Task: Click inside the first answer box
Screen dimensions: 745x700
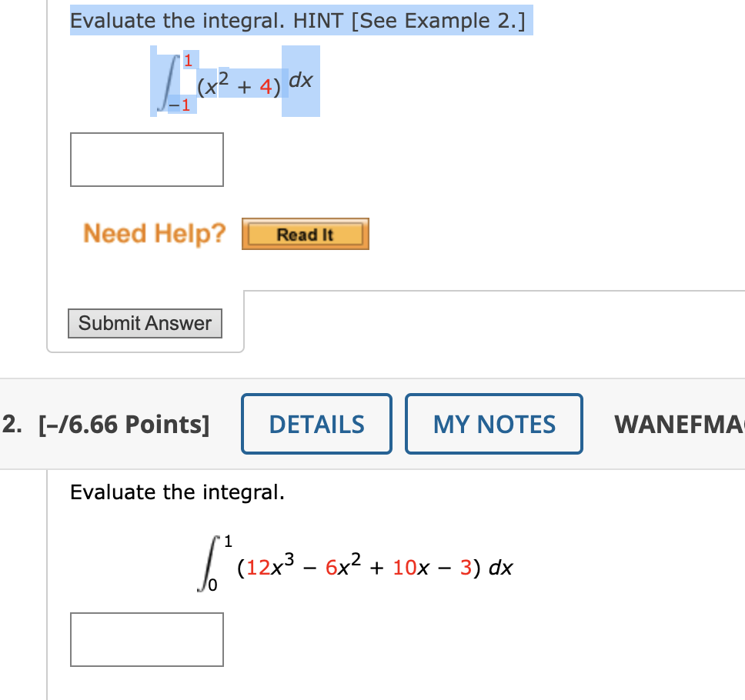Action: click(146, 159)
